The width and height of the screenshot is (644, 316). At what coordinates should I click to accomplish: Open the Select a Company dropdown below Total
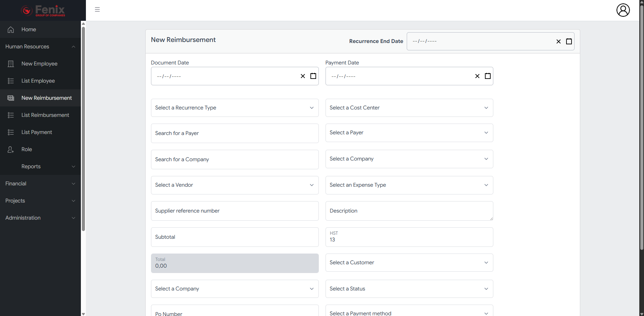[235, 289]
